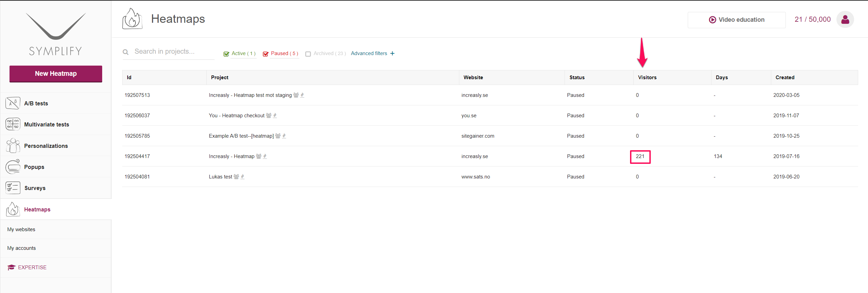This screenshot has width=868, height=293.
Task: Click audience icon for You - Heatmap checkout
Action: (x=269, y=116)
